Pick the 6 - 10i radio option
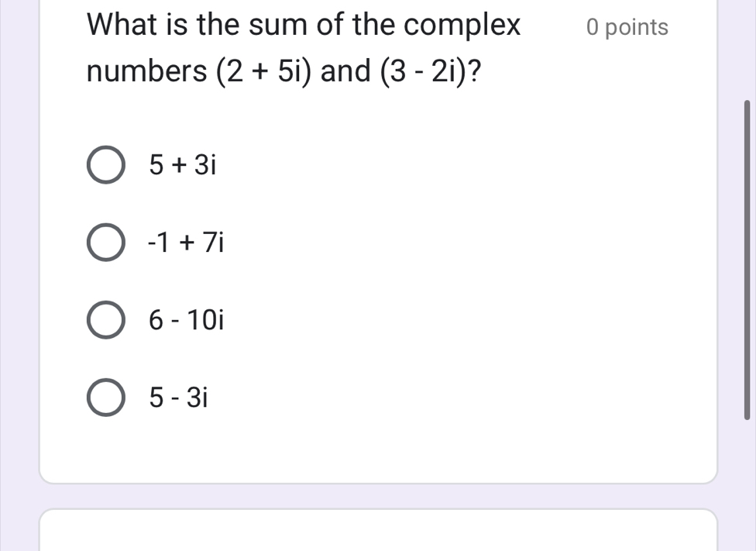This screenshot has width=756, height=551. pyautogui.click(x=105, y=321)
